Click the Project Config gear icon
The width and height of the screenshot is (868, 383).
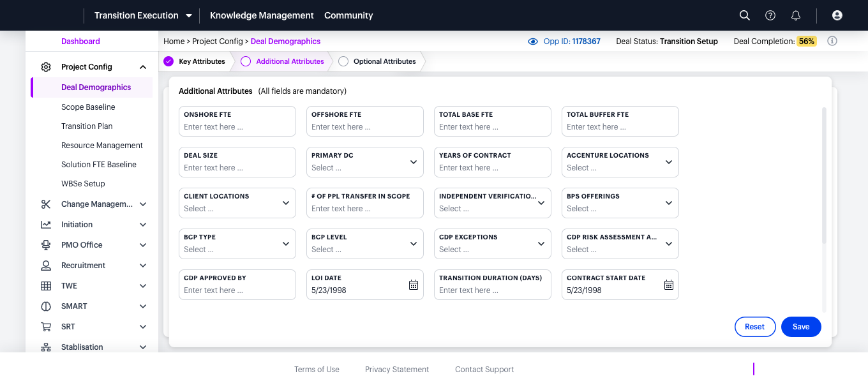[46, 67]
